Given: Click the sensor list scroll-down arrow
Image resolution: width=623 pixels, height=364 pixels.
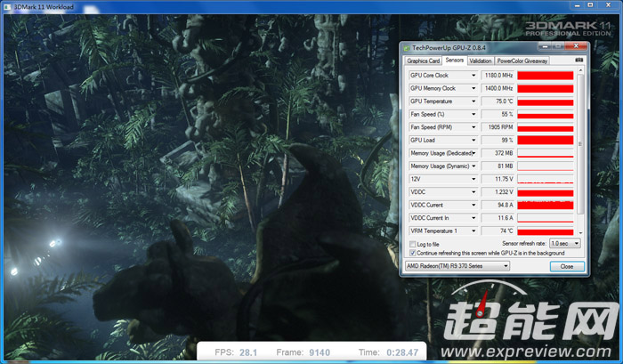Looking at the screenshot, I should tap(580, 233).
